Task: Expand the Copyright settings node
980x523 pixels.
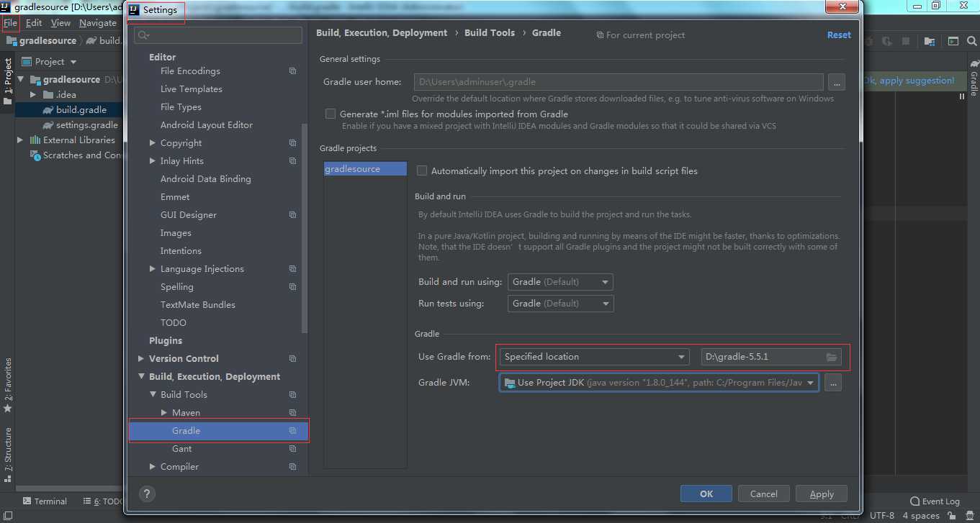Action: tap(153, 143)
